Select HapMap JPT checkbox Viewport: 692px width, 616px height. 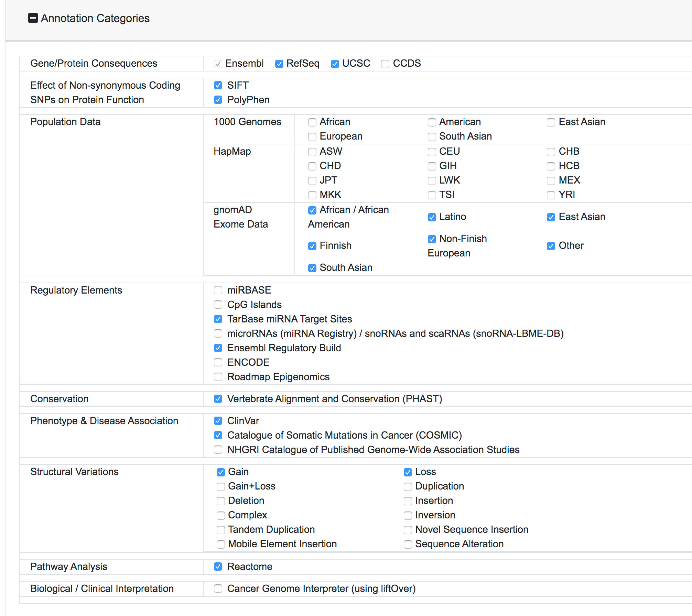(x=312, y=181)
